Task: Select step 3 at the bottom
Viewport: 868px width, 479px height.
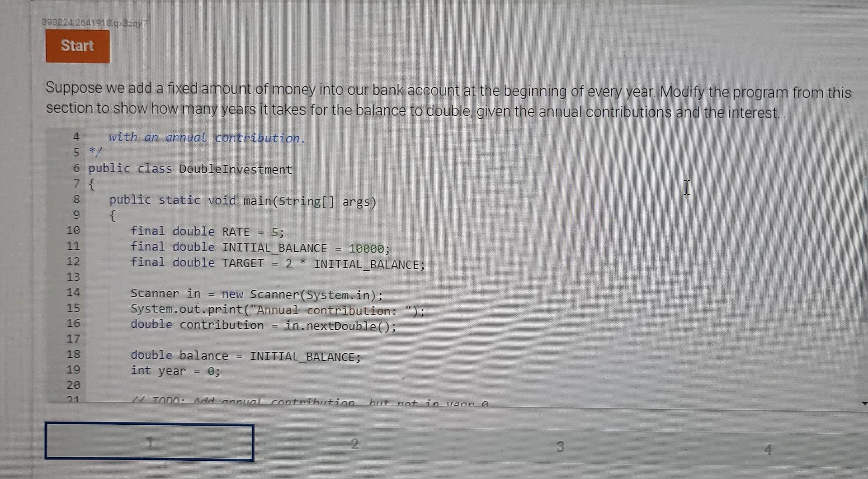Action: pyautogui.click(x=561, y=447)
